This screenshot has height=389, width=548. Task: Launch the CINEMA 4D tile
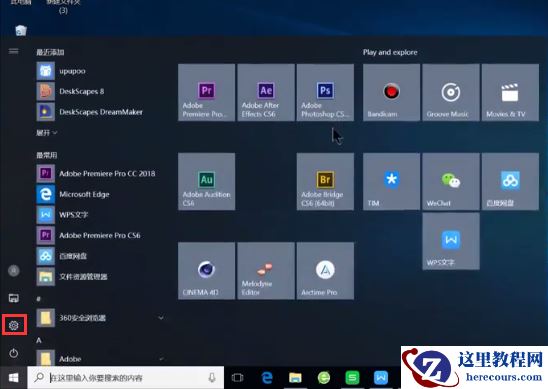coord(207,271)
